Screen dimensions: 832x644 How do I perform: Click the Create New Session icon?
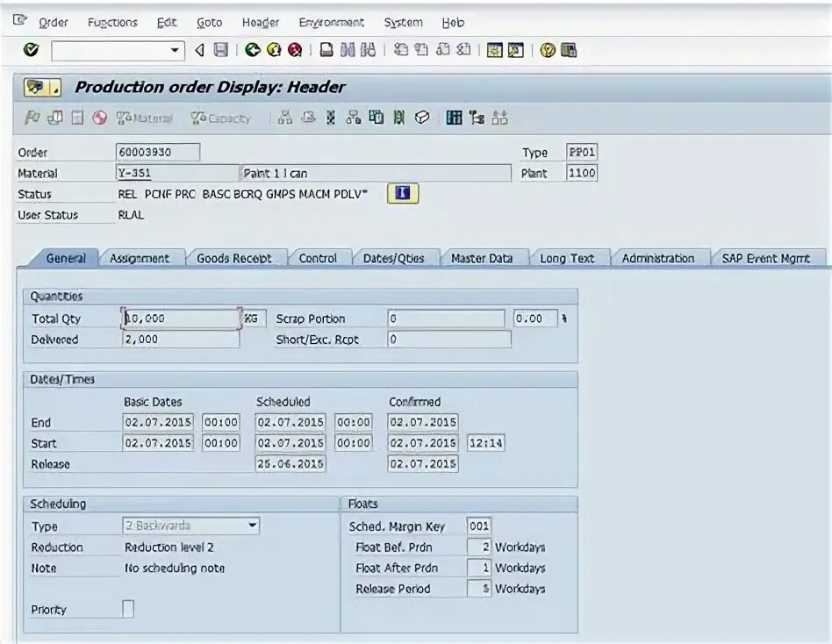pos(494,50)
